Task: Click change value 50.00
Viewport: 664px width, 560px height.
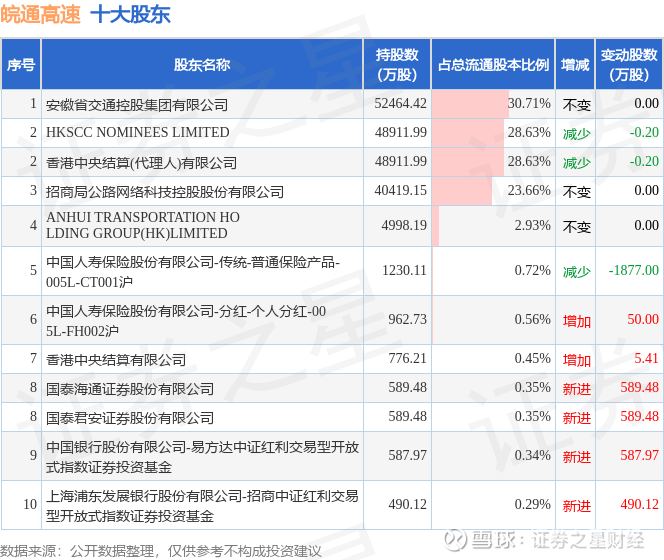Action: 643,319
